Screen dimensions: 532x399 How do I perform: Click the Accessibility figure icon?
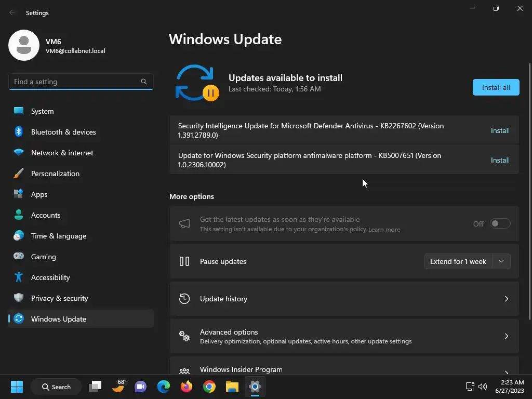click(19, 277)
